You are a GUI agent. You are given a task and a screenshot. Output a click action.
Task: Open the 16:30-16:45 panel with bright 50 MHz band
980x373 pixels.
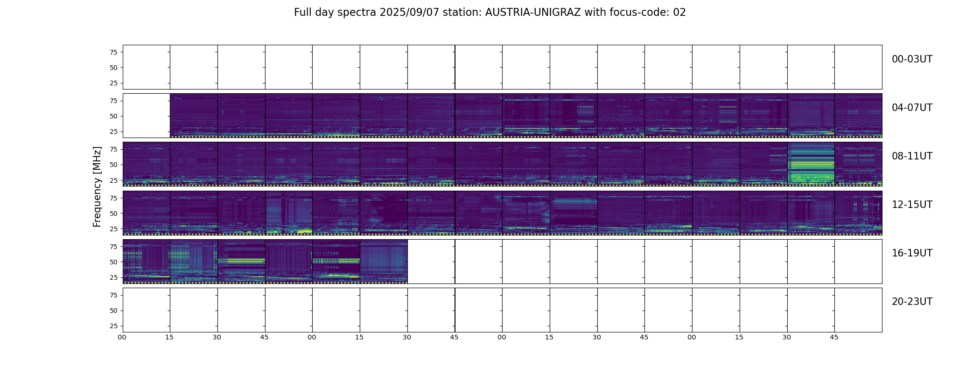[x=242, y=261]
